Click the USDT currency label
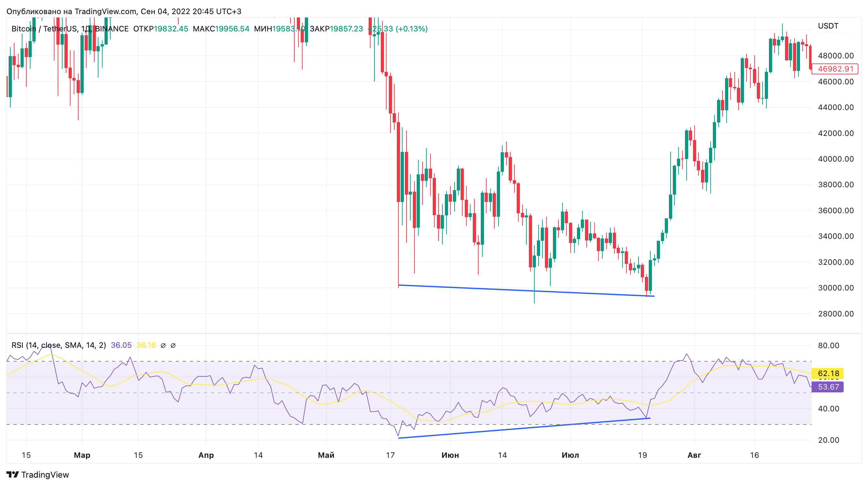Viewport: 868px width, 486px height. pos(828,26)
